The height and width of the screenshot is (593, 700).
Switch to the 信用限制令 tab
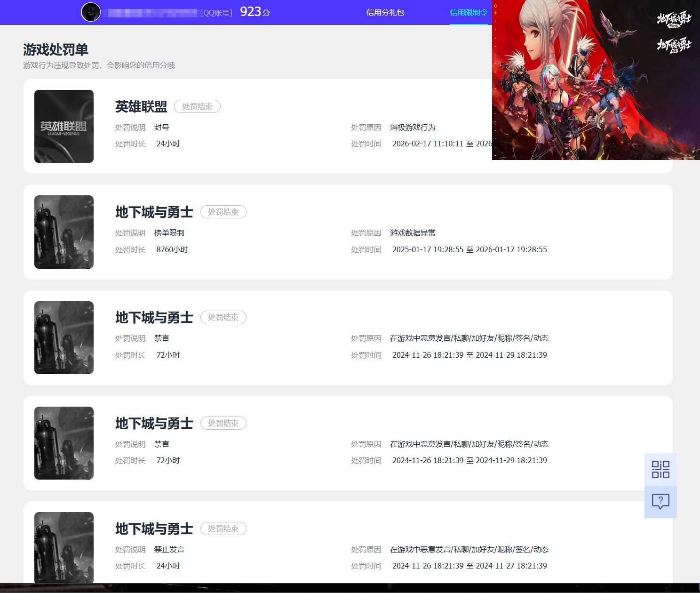[469, 13]
